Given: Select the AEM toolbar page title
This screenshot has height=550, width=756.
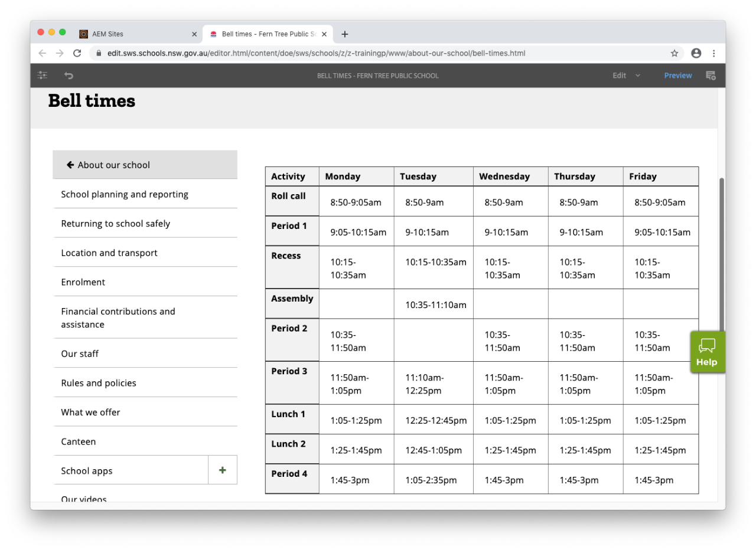Looking at the screenshot, I should click(378, 76).
